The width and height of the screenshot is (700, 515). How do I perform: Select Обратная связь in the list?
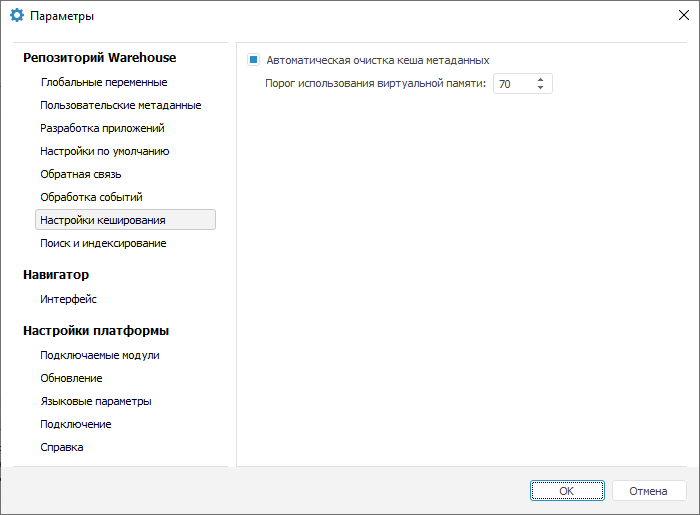click(x=81, y=174)
